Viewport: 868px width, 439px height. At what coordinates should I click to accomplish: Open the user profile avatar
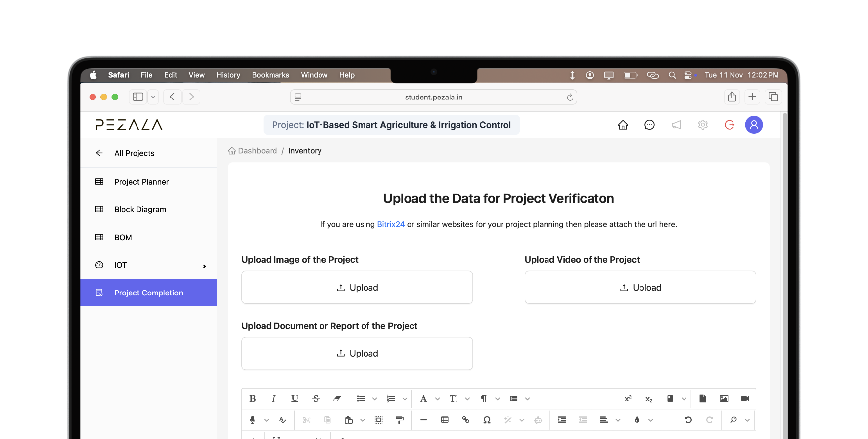click(x=754, y=125)
